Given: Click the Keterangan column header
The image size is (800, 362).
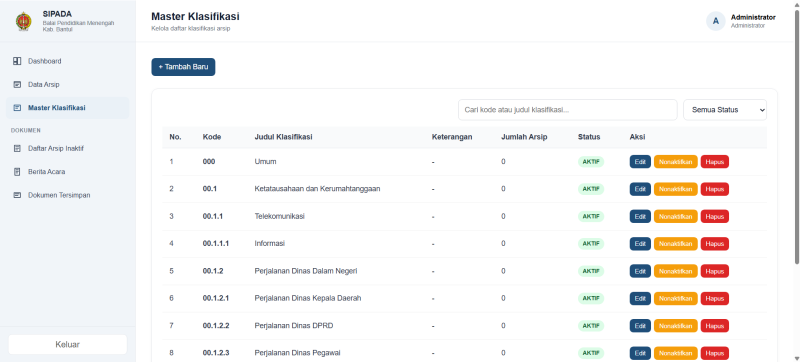Looking at the screenshot, I should [x=452, y=137].
